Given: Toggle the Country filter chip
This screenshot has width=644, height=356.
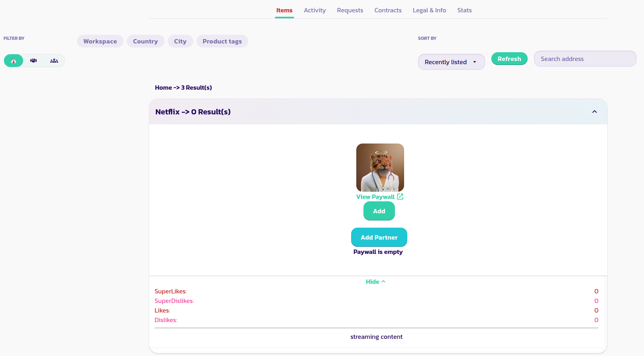Looking at the screenshot, I should [x=145, y=41].
